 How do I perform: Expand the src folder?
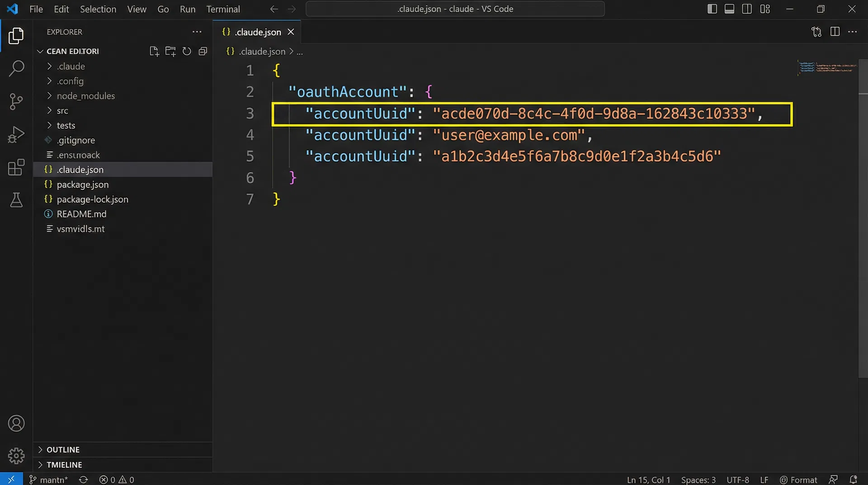[x=62, y=110]
